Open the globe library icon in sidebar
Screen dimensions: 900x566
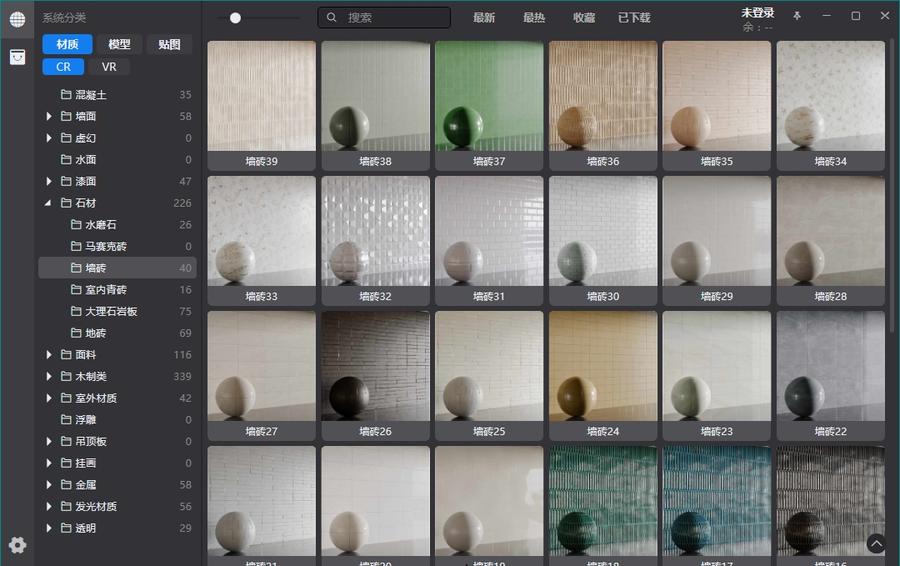[17, 19]
